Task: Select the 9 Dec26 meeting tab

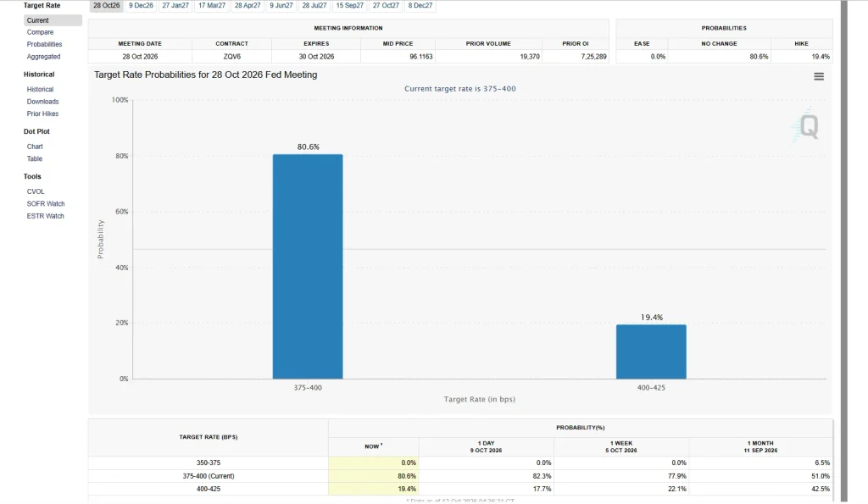Action: click(142, 6)
